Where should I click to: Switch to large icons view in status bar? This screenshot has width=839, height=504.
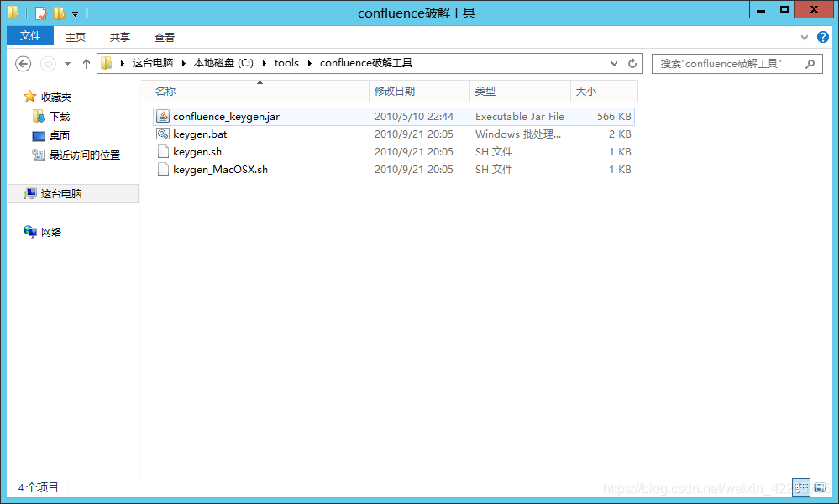coord(820,487)
